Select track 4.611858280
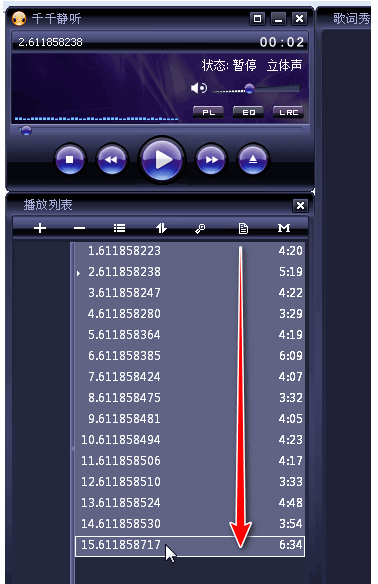Image resolution: width=378 pixels, height=584 pixels. pyautogui.click(x=190, y=314)
